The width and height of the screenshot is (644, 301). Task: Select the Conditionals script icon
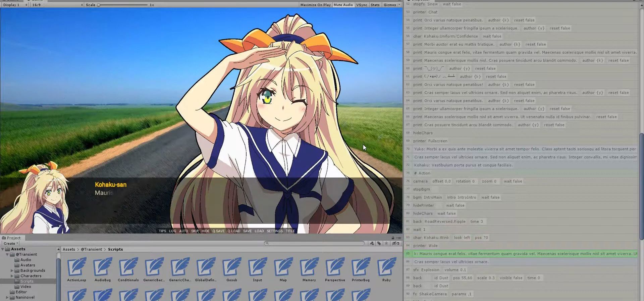tap(128, 268)
